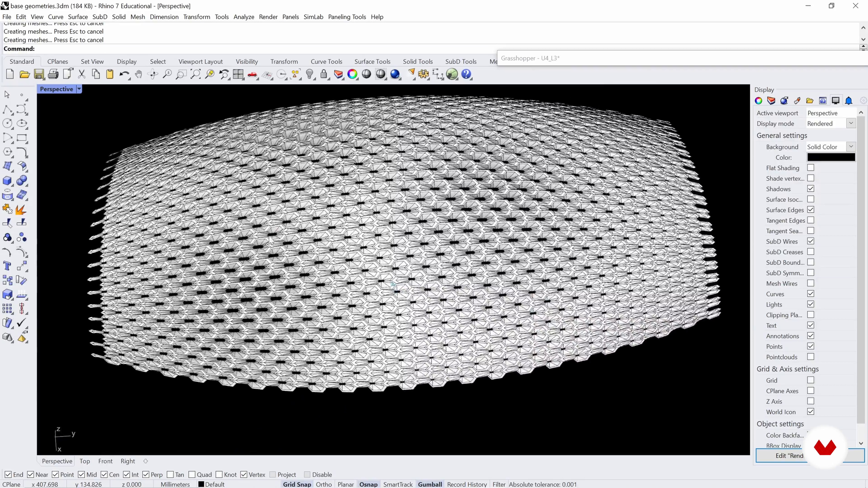Click the Open file folder icon
The width and height of the screenshot is (868, 488).
24,74
